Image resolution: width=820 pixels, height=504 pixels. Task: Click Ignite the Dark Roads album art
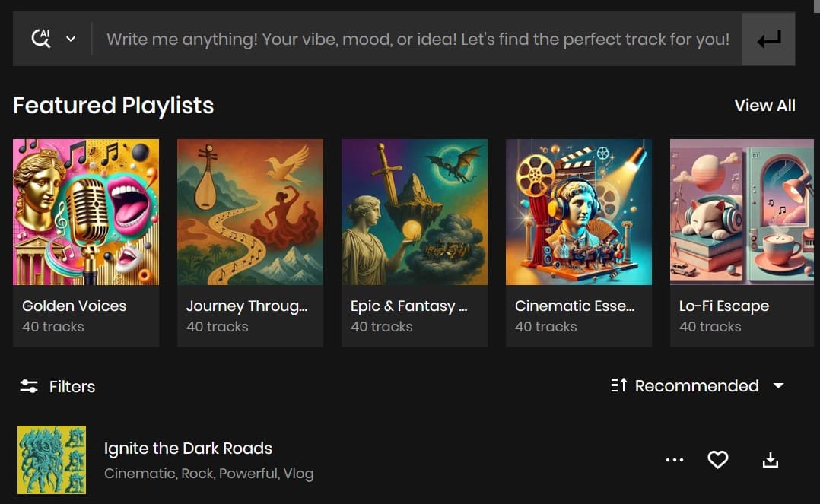pos(52,460)
